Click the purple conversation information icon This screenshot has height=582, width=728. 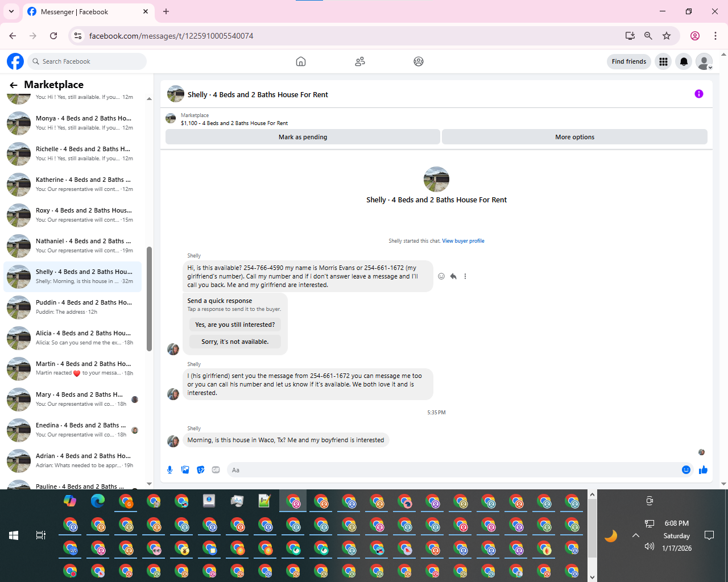[x=699, y=94]
